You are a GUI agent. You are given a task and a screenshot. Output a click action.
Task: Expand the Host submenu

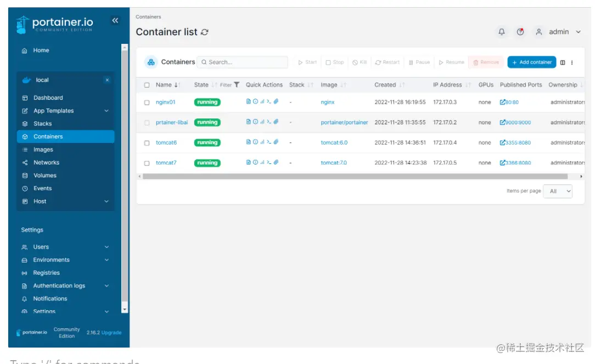[x=106, y=201]
